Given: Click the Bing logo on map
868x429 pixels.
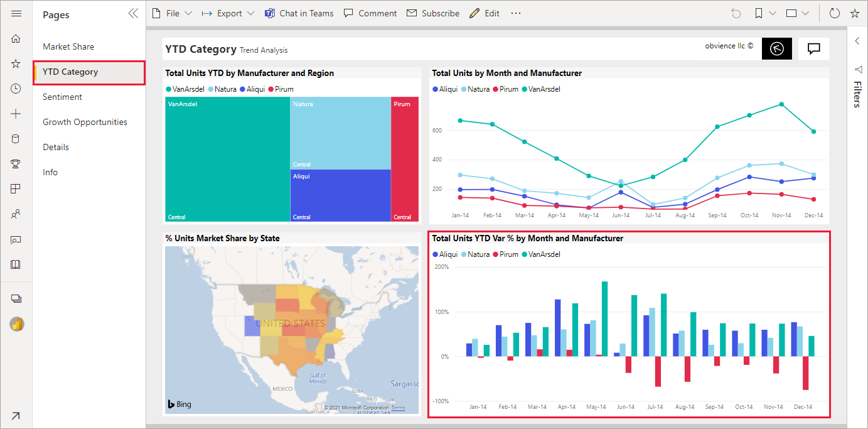Looking at the screenshot, I should [x=178, y=403].
